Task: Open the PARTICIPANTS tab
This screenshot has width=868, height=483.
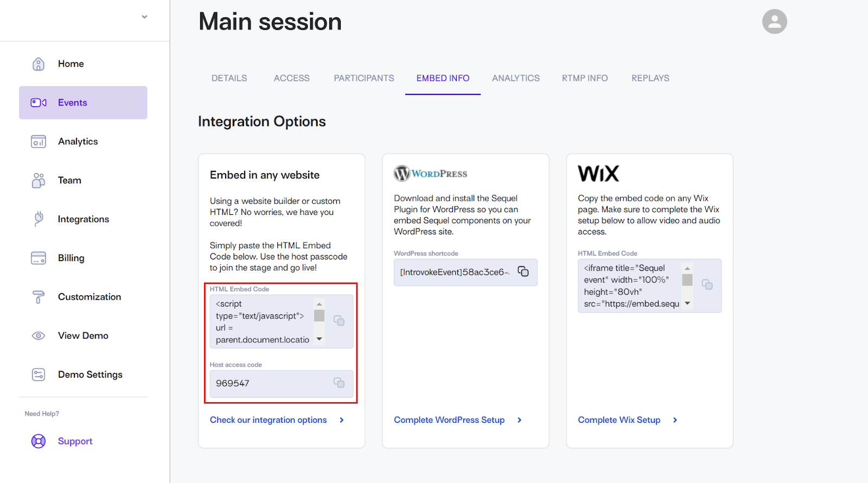Action: 364,78
